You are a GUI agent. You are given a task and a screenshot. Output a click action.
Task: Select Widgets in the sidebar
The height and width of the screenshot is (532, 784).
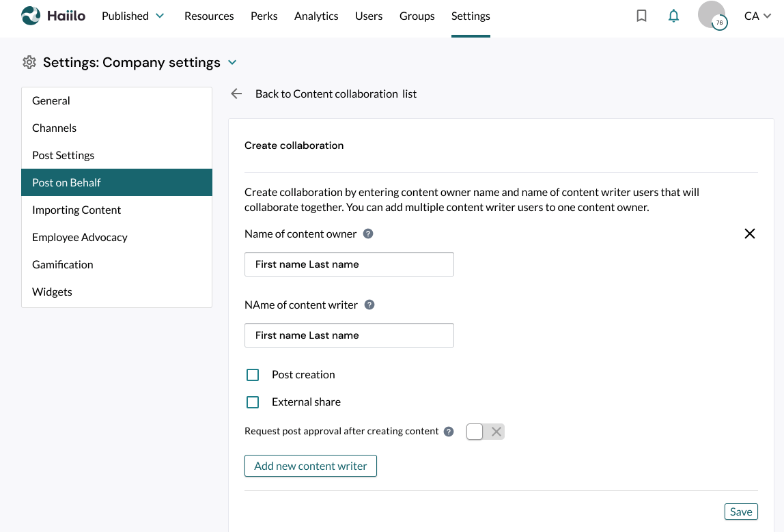click(x=117, y=292)
